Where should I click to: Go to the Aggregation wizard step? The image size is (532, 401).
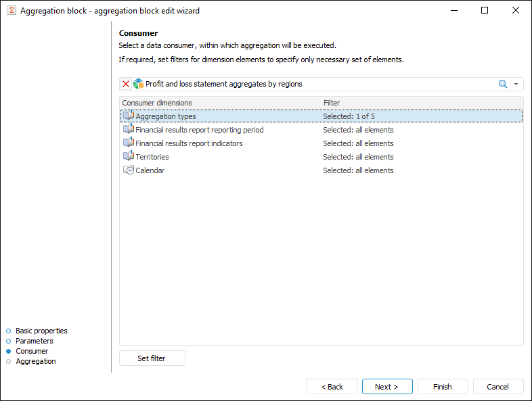pyautogui.click(x=35, y=361)
